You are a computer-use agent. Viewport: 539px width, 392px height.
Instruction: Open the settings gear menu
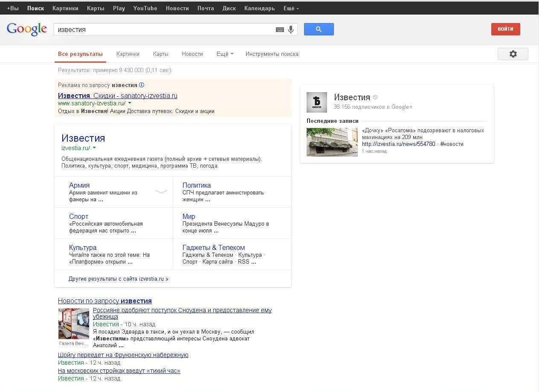[x=513, y=54]
